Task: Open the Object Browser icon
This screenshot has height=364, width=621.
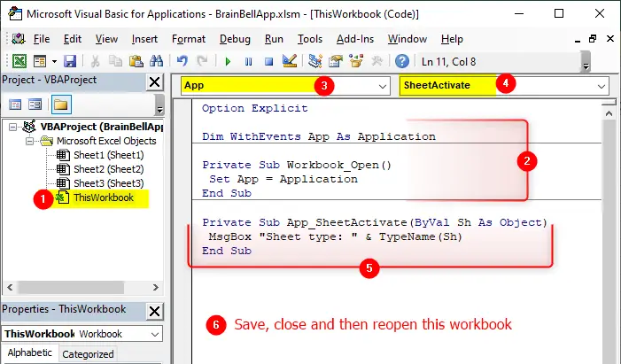Action: click(x=356, y=61)
